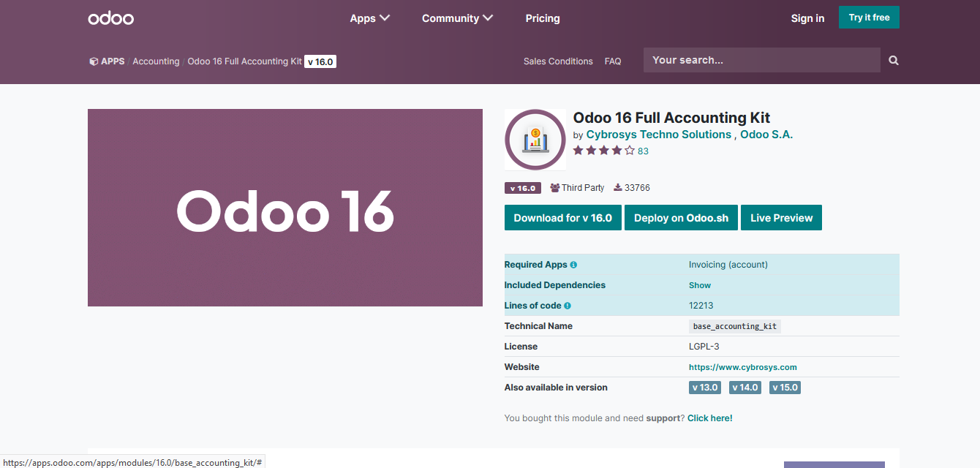The image size is (980, 468).
Task: Expand the Community dropdown
Action: click(457, 18)
